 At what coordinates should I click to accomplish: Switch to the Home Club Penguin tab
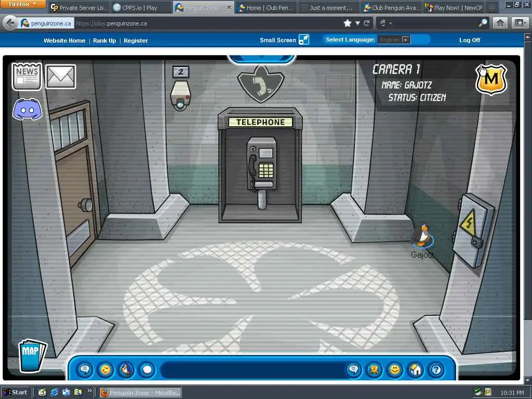(x=265, y=7)
